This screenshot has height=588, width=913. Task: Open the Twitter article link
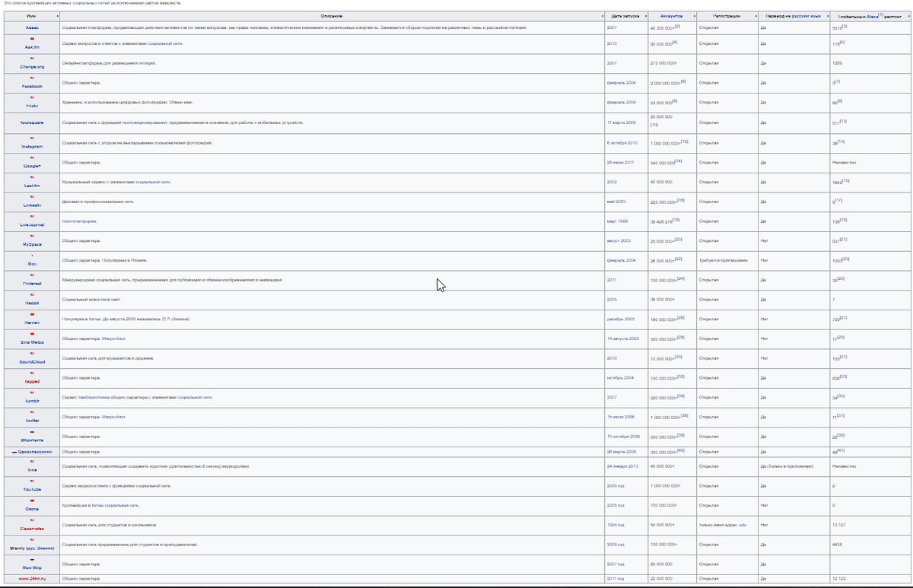pyautogui.click(x=31, y=421)
